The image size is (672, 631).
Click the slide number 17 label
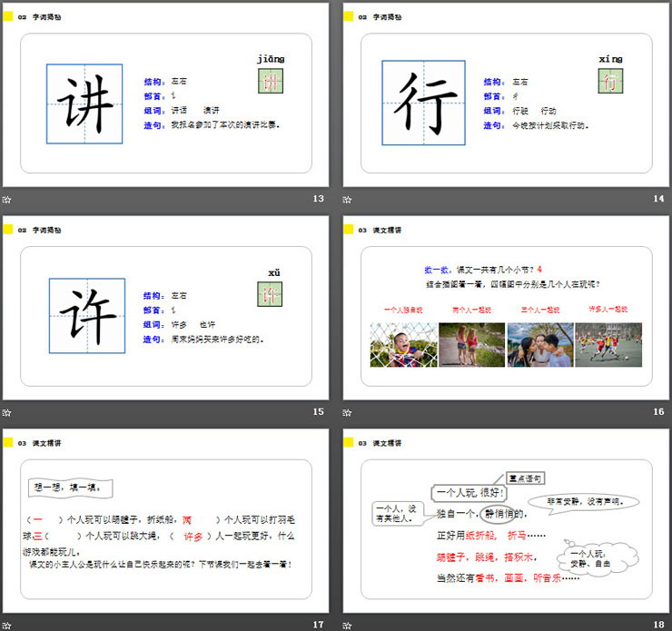tap(318, 624)
